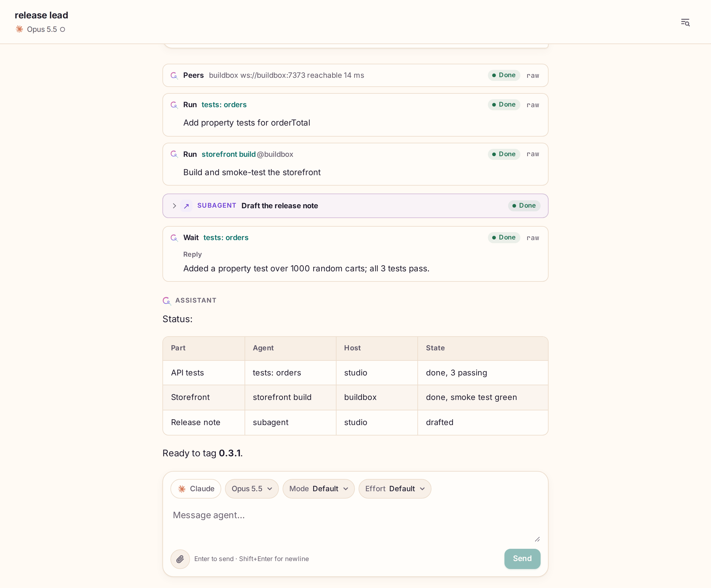Click the Claude starburst icon beside Opus 5.5 header
The height and width of the screenshot is (588, 711).
click(19, 29)
